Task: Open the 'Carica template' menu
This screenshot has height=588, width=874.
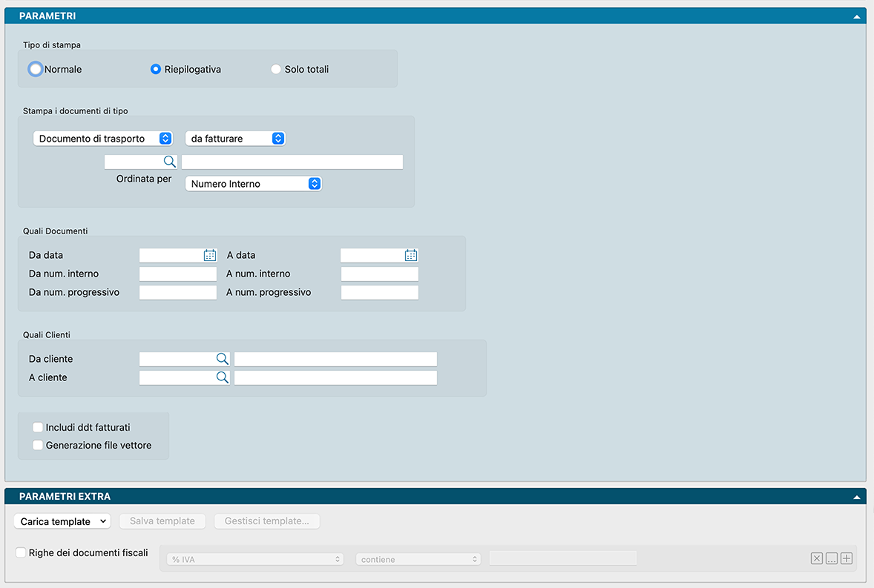Action: pos(62,521)
